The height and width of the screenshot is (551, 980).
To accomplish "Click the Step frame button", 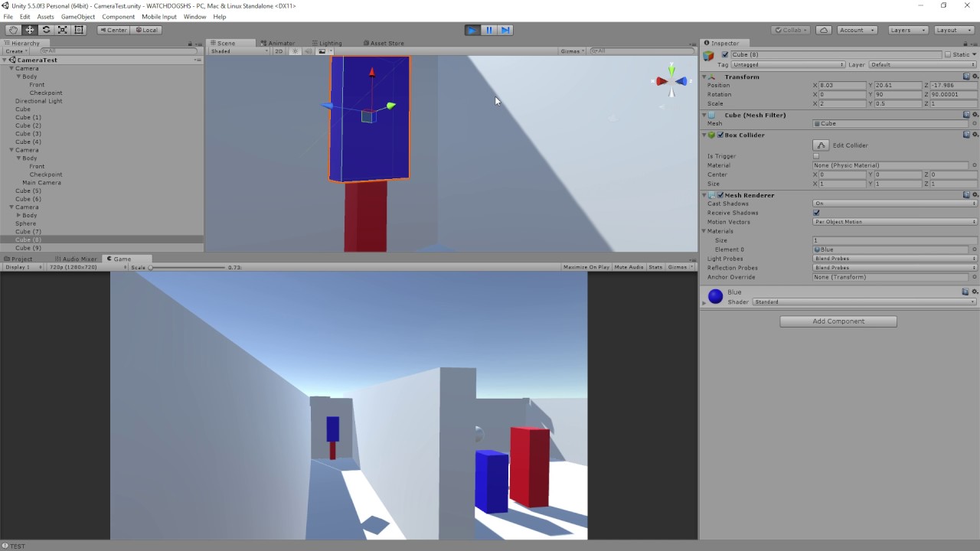I will coord(505,30).
